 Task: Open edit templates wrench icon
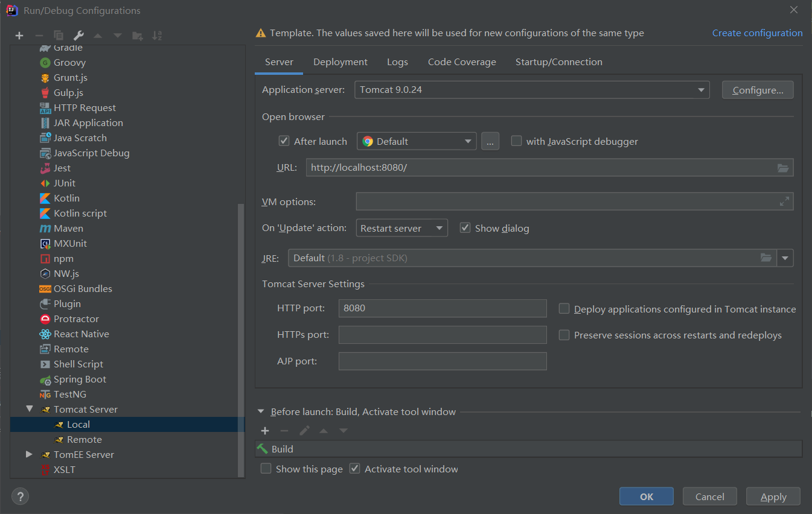78,36
